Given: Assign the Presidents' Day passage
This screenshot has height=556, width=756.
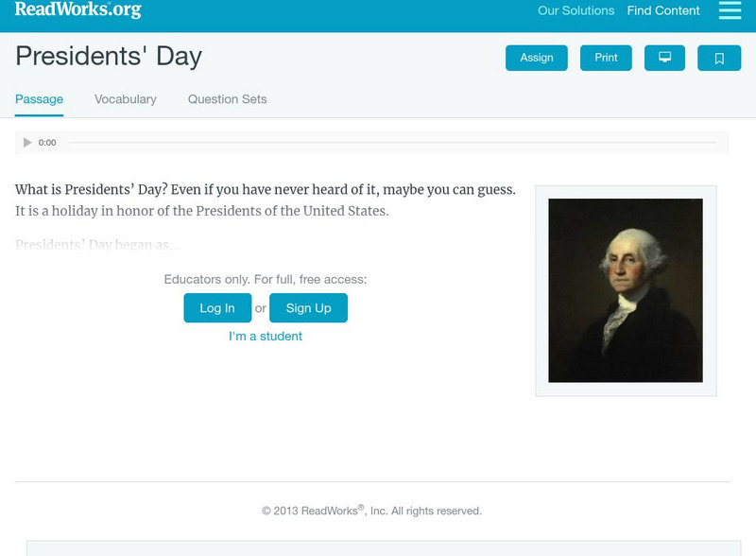Looking at the screenshot, I should pyautogui.click(x=536, y=57).
